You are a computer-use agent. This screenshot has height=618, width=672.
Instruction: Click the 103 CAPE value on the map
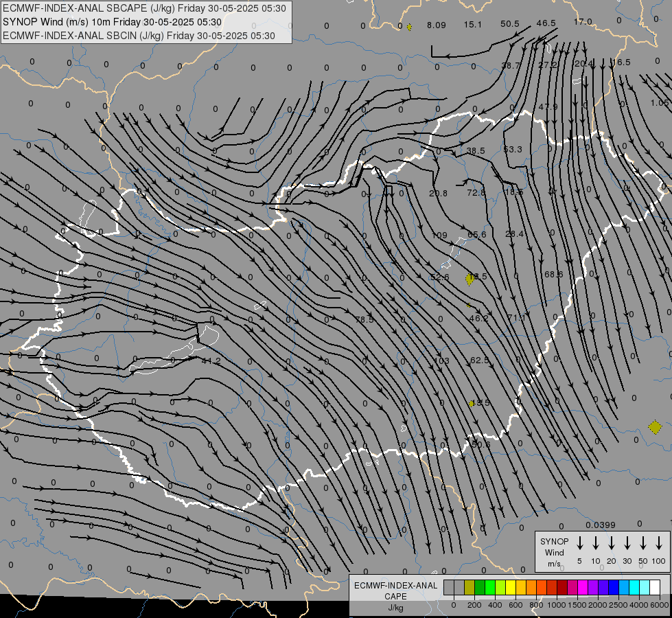(441, 361)
